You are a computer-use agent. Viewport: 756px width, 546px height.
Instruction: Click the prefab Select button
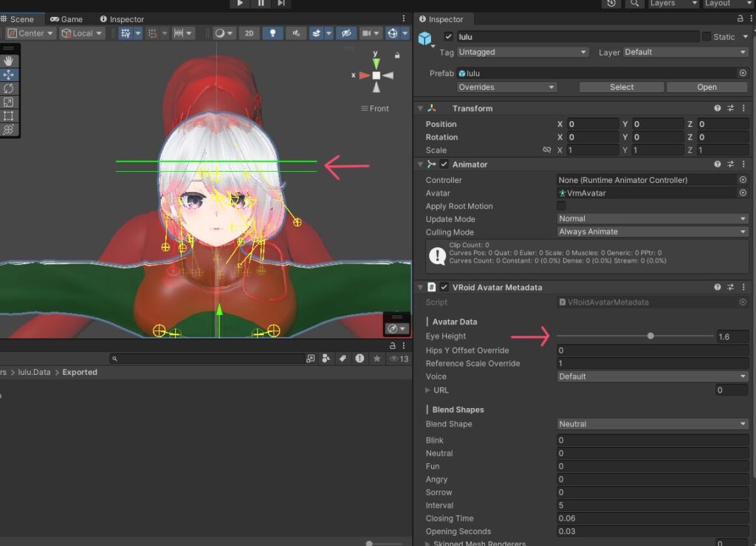pos(621,87)
